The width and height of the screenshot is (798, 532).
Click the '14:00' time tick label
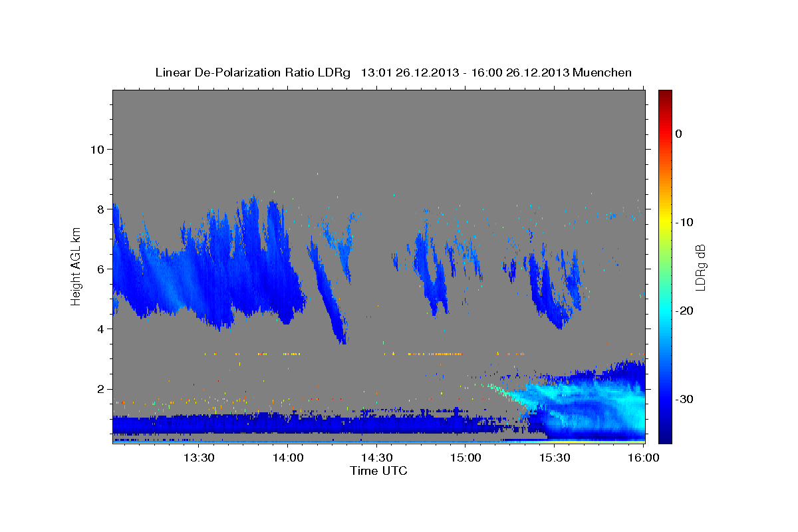(287, 458)
